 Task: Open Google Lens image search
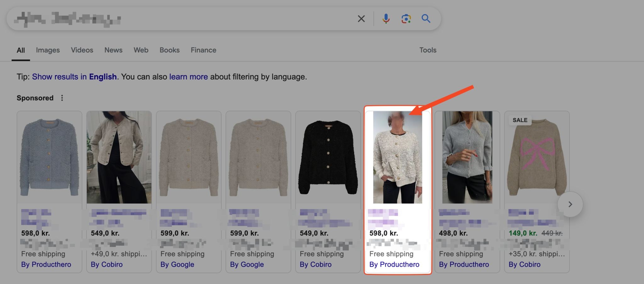[x=406, y=19]
